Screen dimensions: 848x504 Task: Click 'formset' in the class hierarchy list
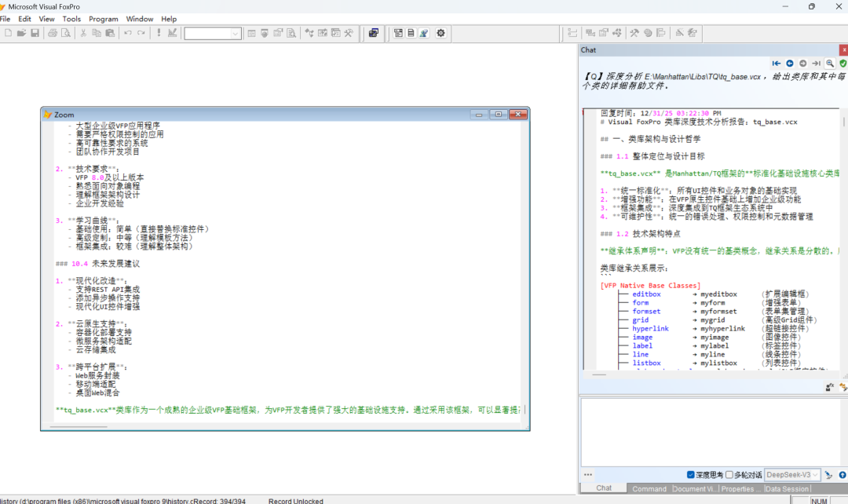(646, 312)
